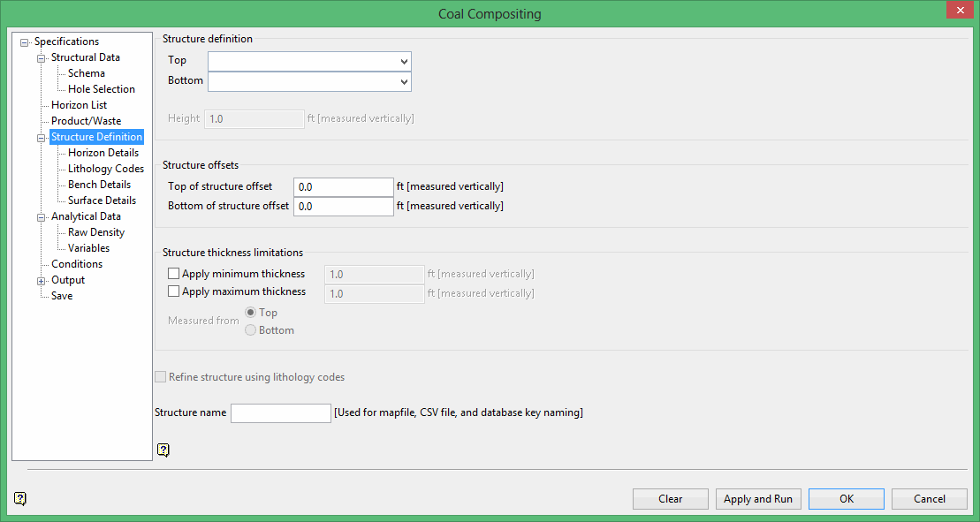Click the Structure name text field
Viewport: 980px width, 522px height.
280,413
